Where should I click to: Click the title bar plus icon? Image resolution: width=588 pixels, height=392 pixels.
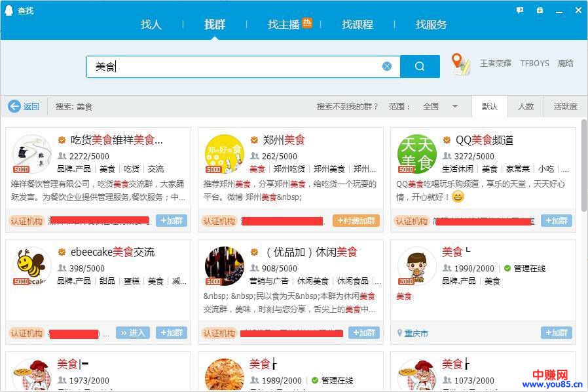click(x=540, y=10)
